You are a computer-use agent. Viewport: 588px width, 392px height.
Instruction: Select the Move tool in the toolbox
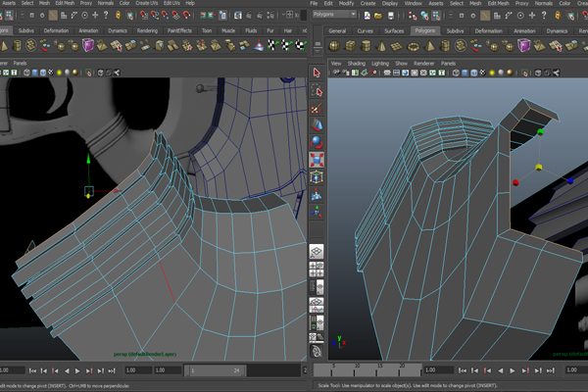pyautogui.click(x=317, y=124)
